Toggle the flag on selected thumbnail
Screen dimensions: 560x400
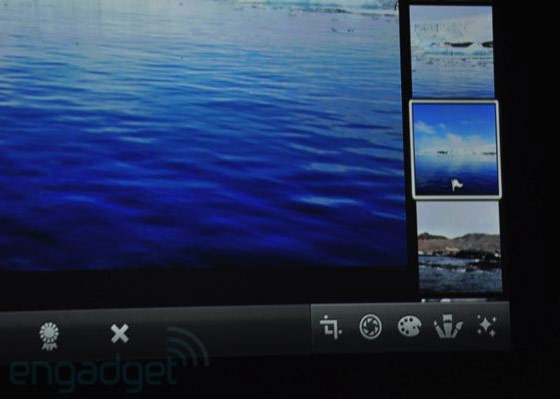click(457, 185)
